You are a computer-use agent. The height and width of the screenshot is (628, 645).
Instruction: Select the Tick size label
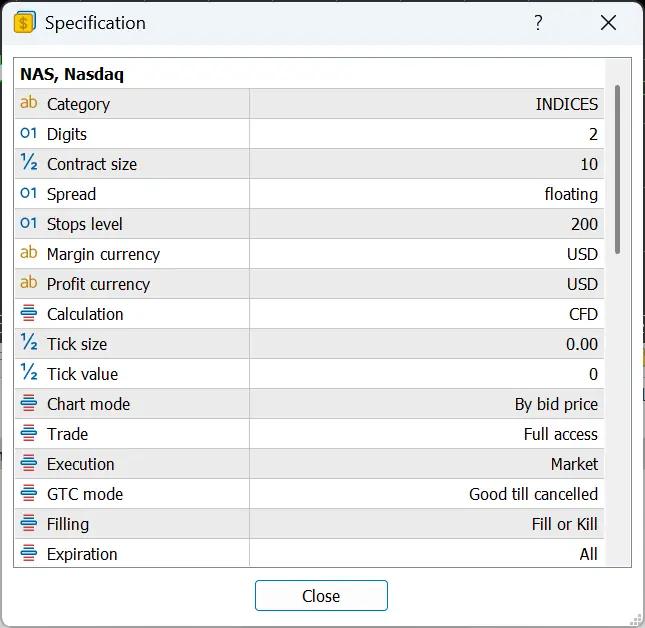[x=77, y=345]
